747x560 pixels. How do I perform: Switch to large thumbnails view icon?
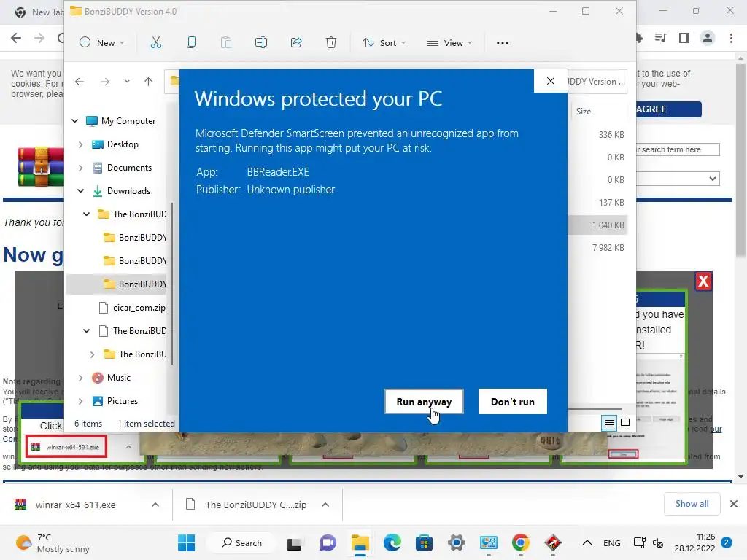click(x=625, y=423)
